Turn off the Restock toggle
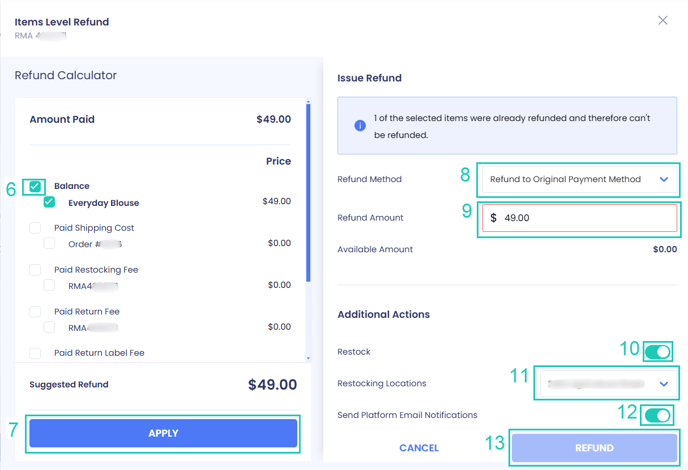The height and width of the screenshot is (470, 688). [x=657, y=352]
